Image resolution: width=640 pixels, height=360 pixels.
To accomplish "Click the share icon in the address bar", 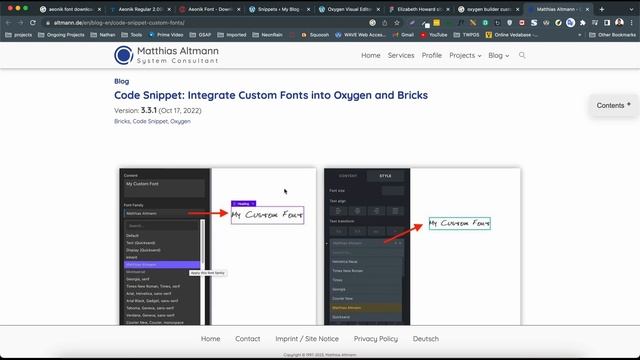I will [x=384, y=23].
